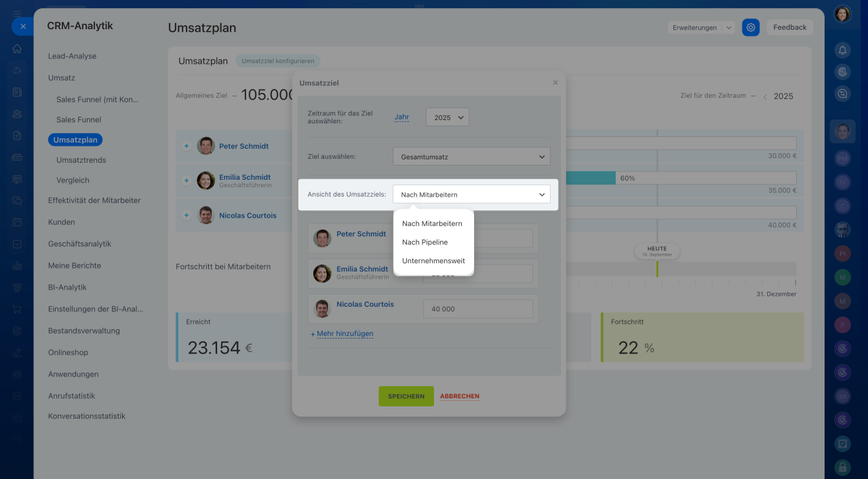Click the shopping cart icon in the left rail
Viewport: 868px width, 479px height.
(x=17, y=309)
